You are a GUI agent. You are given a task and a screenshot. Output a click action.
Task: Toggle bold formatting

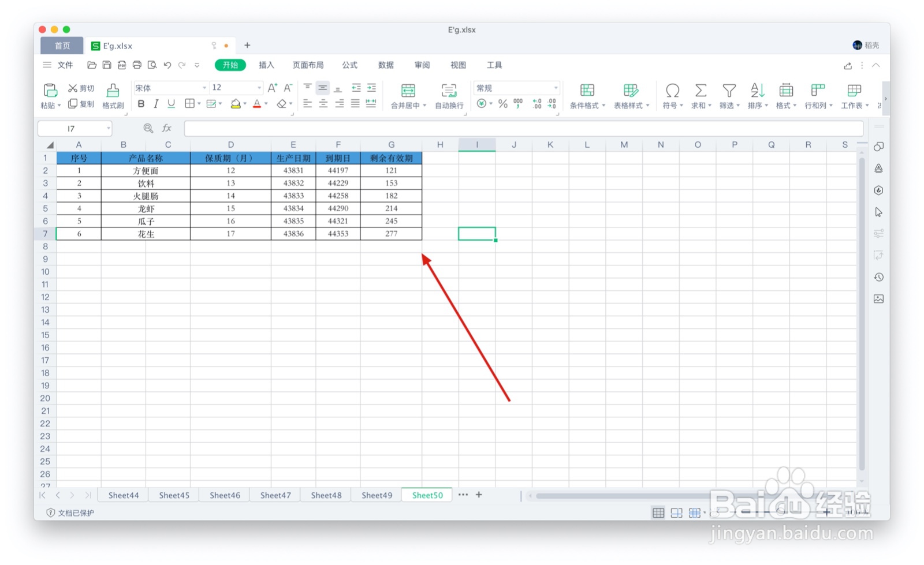[141, 104]
